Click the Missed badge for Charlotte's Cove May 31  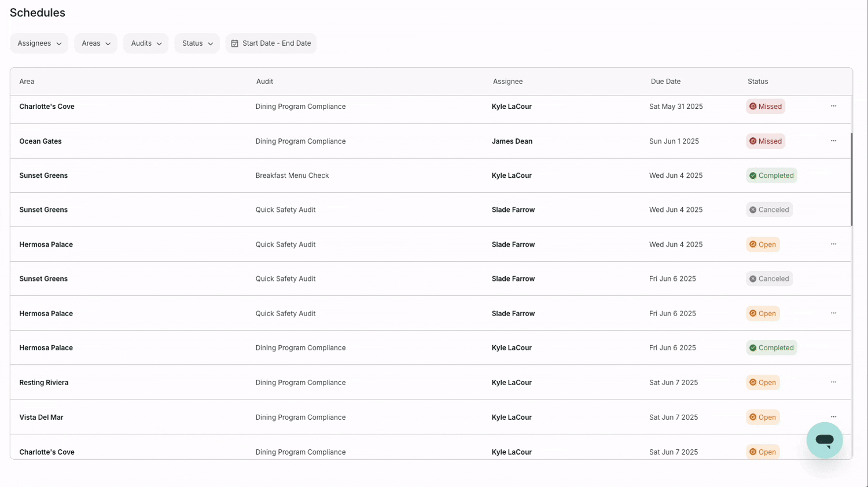[766, 107]
